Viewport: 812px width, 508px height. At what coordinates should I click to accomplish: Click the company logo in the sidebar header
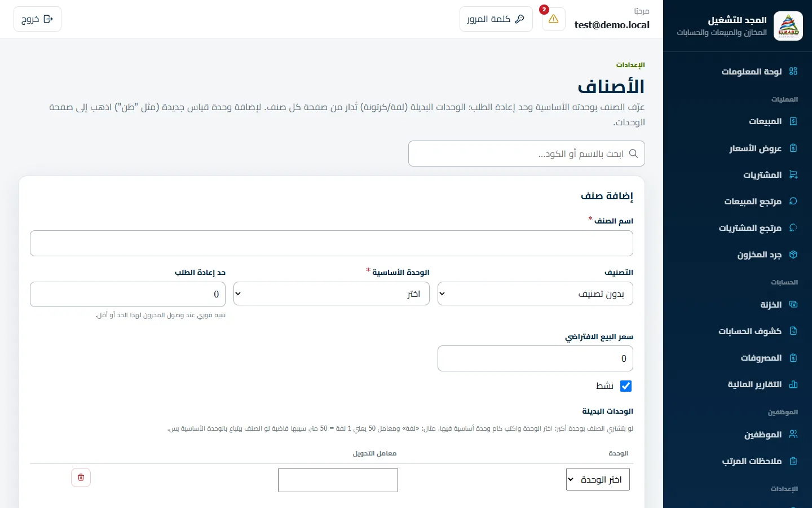pyautogui.click(x=788, y=26)
